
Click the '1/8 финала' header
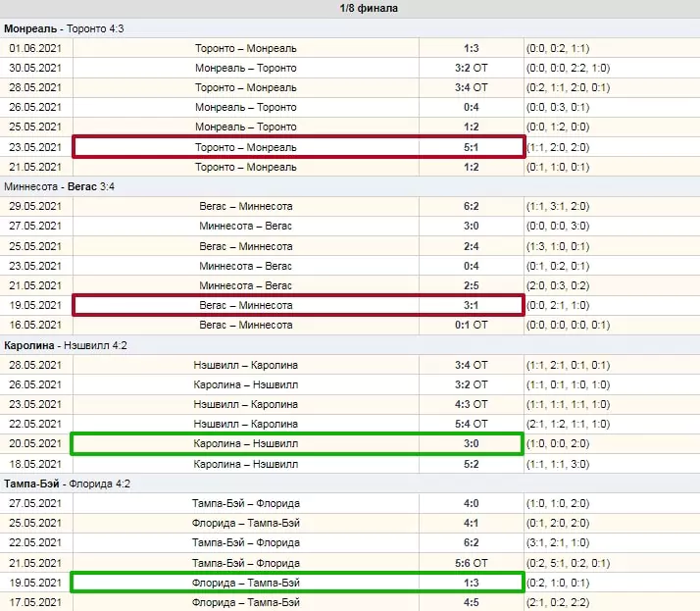(x=369, y=8)
